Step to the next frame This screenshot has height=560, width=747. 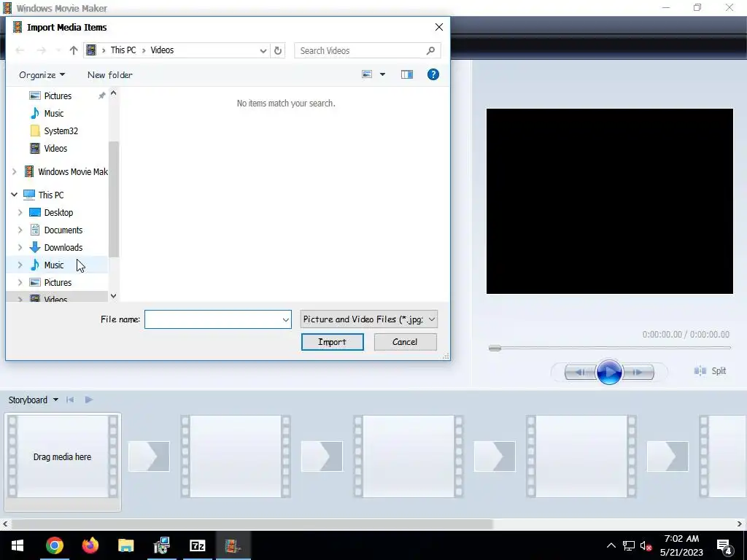pos(638,373)
